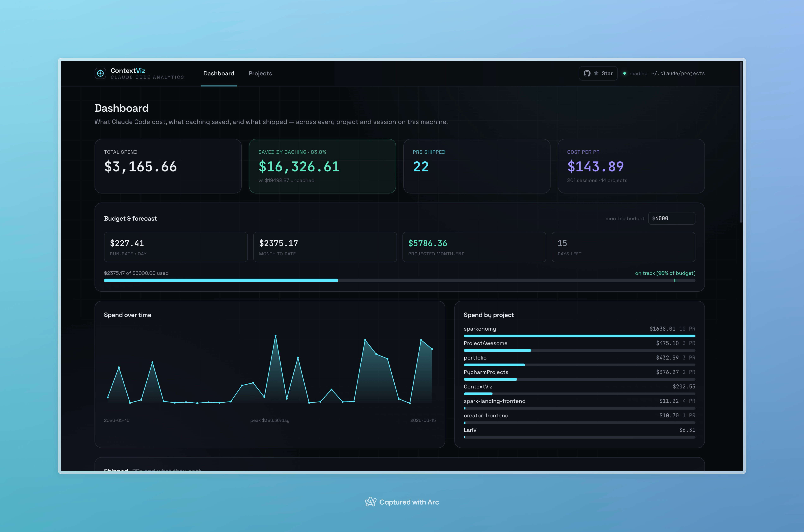Click the 15 days left value
Screen dimensions: 804x532
click(562, 243)
